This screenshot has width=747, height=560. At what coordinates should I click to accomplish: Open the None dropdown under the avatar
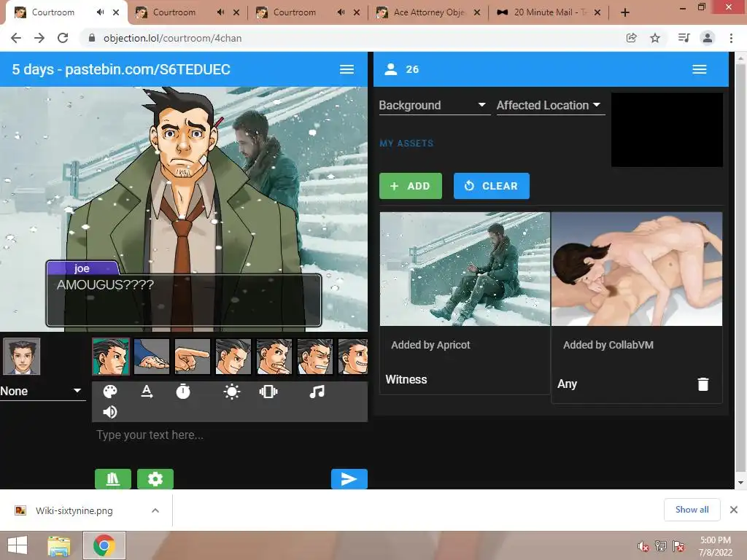click(42, 391)
